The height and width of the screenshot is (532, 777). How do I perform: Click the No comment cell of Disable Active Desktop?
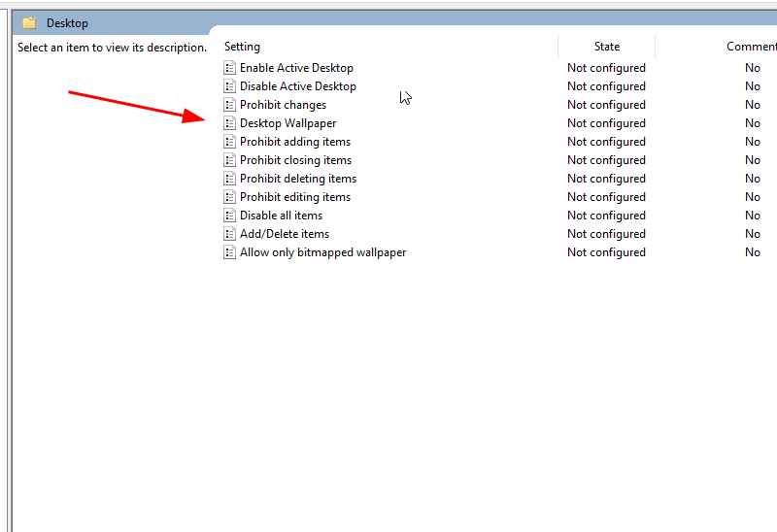[x=752, y=86]
